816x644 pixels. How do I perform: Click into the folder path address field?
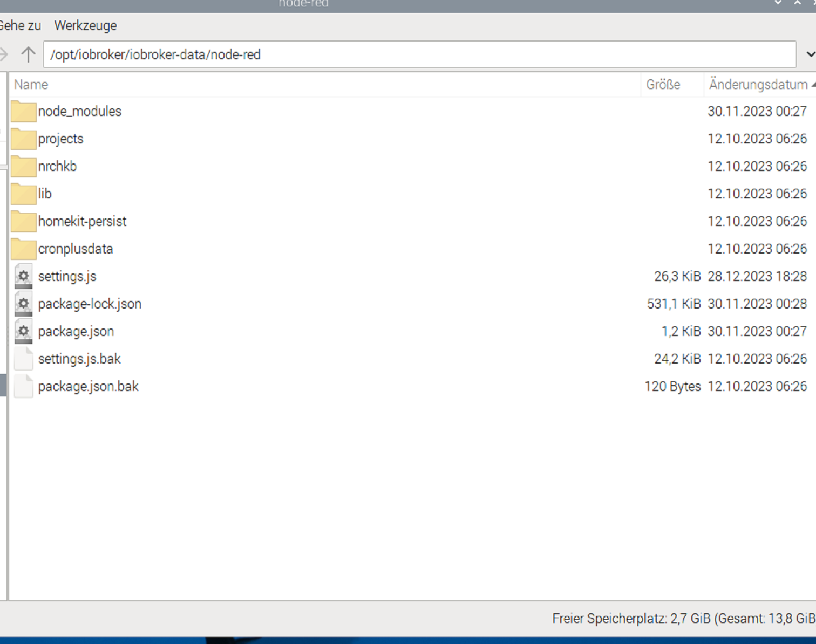click(x=419, y=54)
